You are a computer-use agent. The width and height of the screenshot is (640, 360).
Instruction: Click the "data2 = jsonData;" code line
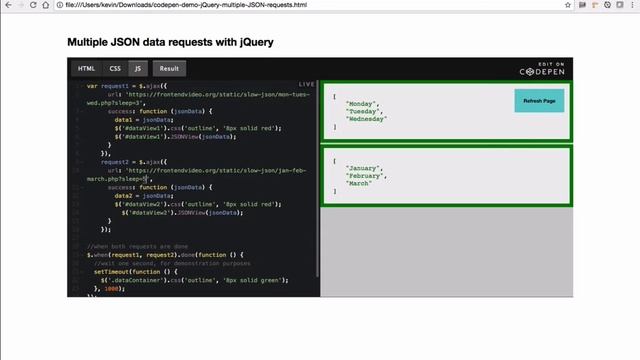click(144, 196)
